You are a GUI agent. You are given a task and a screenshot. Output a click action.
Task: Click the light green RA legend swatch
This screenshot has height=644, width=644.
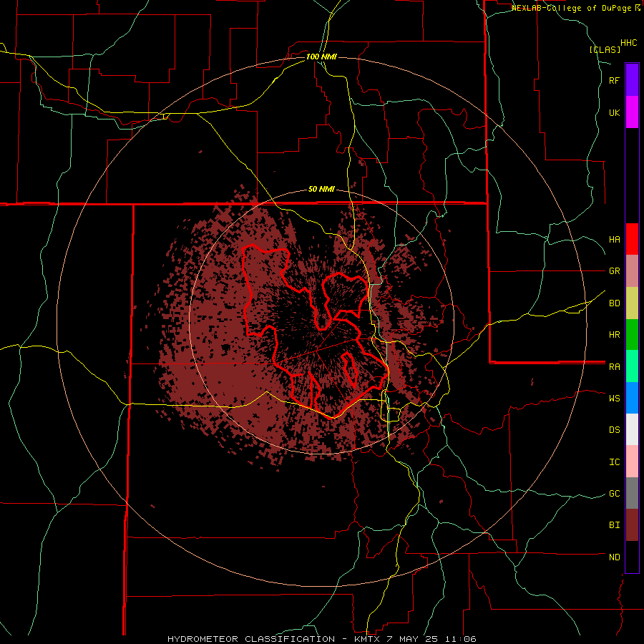632,366
